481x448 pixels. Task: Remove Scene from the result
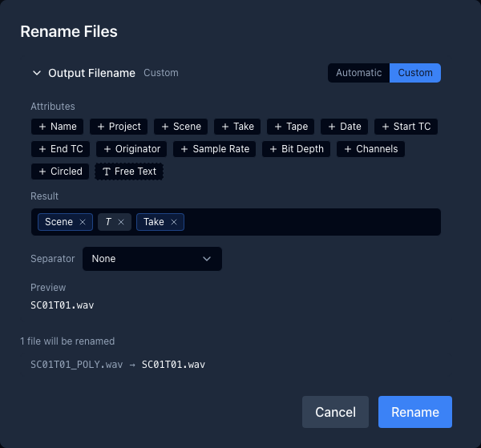click(x=83, y=222)
